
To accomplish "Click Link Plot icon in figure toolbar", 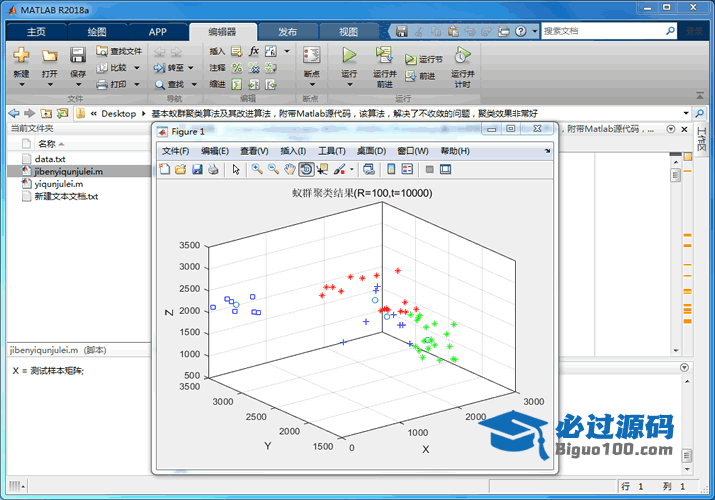I will coord(369,170).
